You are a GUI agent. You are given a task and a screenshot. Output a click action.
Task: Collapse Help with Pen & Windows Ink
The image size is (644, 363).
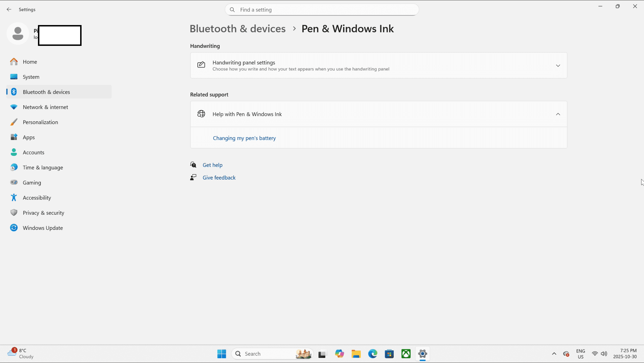[x=558, y=114]
